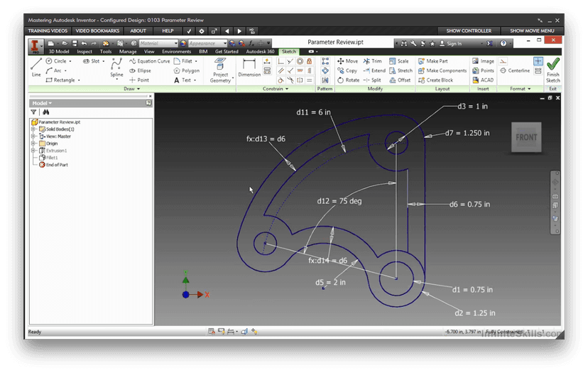
Task: Click Make Components tool
Action: (442, 70)
